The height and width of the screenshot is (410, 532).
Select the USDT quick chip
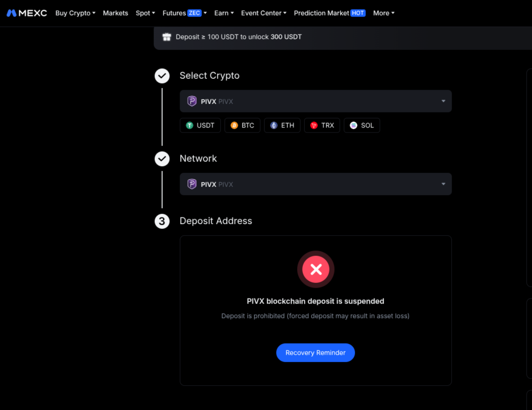click(x=200, y=125)
